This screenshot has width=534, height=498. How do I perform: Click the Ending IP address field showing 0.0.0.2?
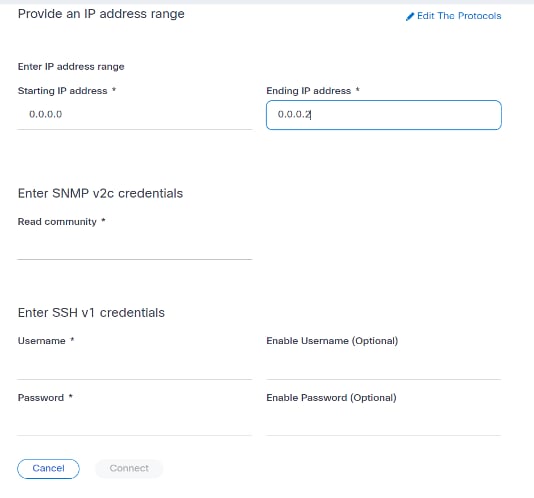point(383,115)
